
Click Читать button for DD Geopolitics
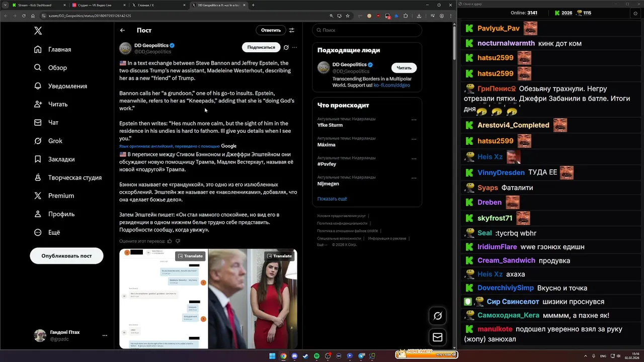404,68
